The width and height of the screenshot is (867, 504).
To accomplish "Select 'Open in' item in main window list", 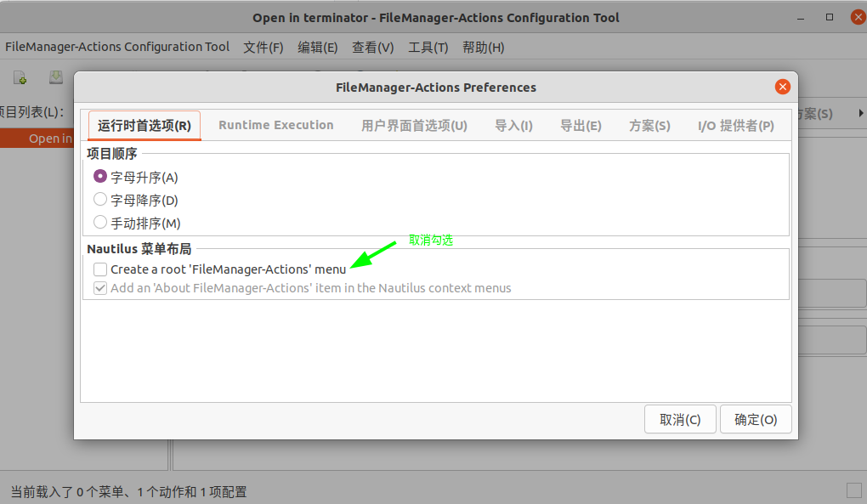I will pos(37,139).
